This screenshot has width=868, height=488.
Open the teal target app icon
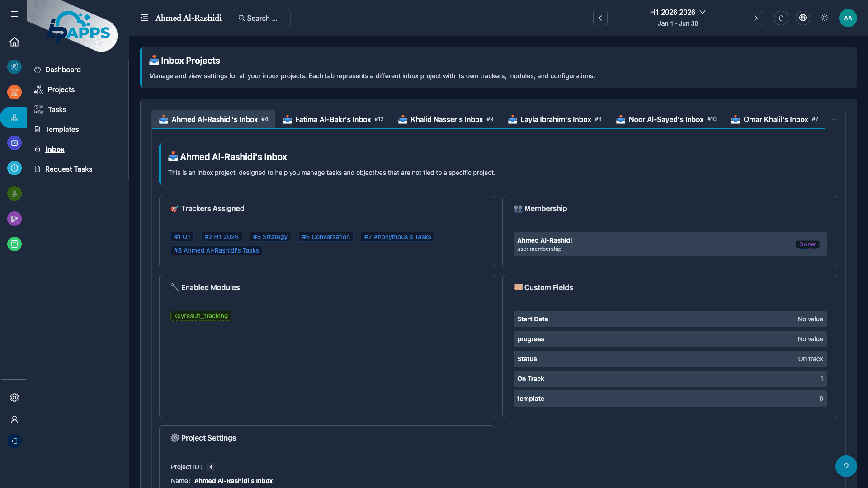(14, 67)
